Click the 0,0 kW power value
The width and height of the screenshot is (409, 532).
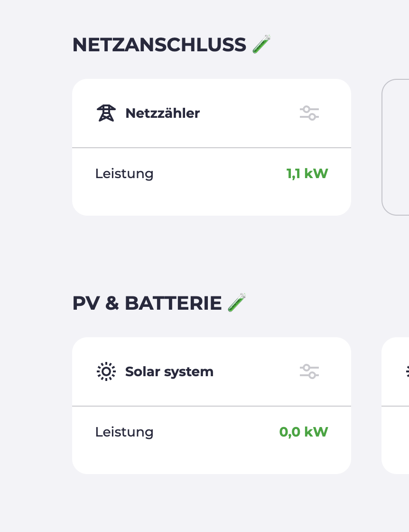(304, 432)
